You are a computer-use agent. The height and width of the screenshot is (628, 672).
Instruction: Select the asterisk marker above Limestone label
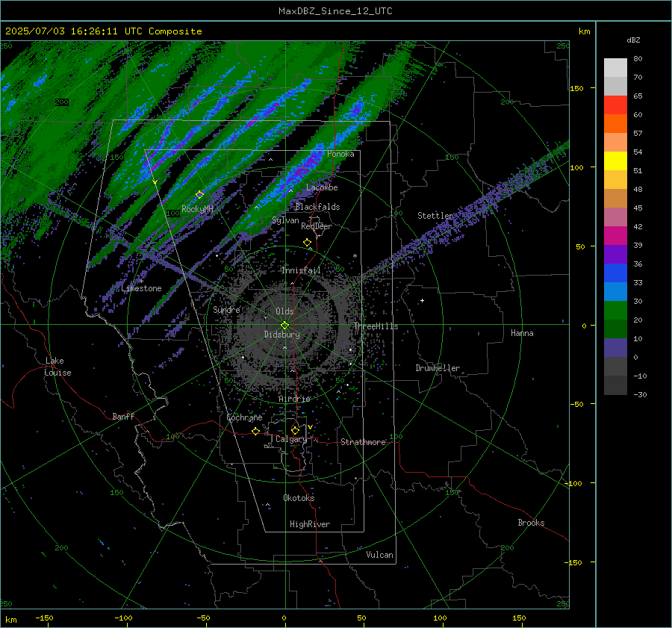click(x=141, y=282)
